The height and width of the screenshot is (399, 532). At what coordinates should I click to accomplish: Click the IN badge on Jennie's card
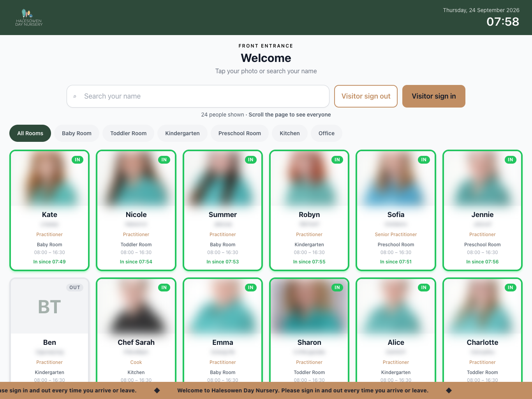510,160
